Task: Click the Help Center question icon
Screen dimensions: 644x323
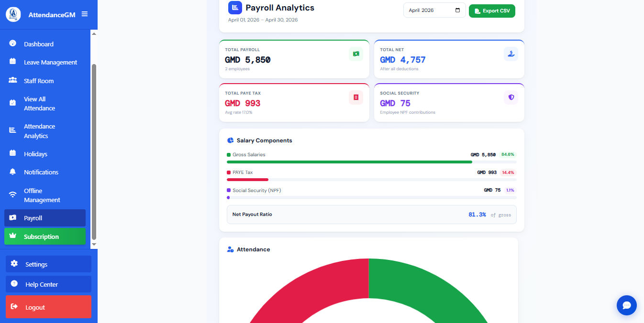Action: pos(14,283)
